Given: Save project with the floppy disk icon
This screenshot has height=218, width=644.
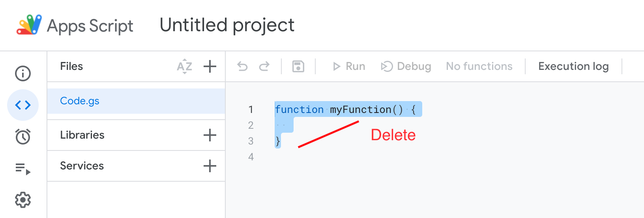Looking at the screenshot, I should [298, 66].
